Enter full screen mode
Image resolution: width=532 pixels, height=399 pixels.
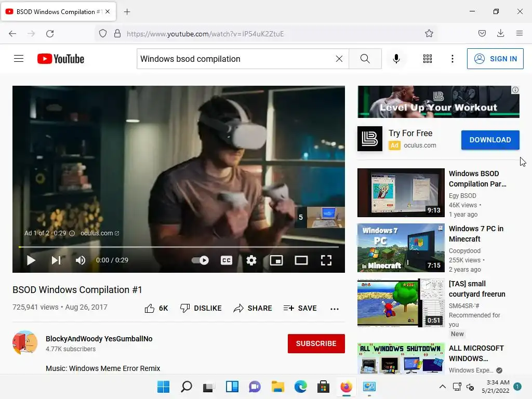(x=326, y=260)
